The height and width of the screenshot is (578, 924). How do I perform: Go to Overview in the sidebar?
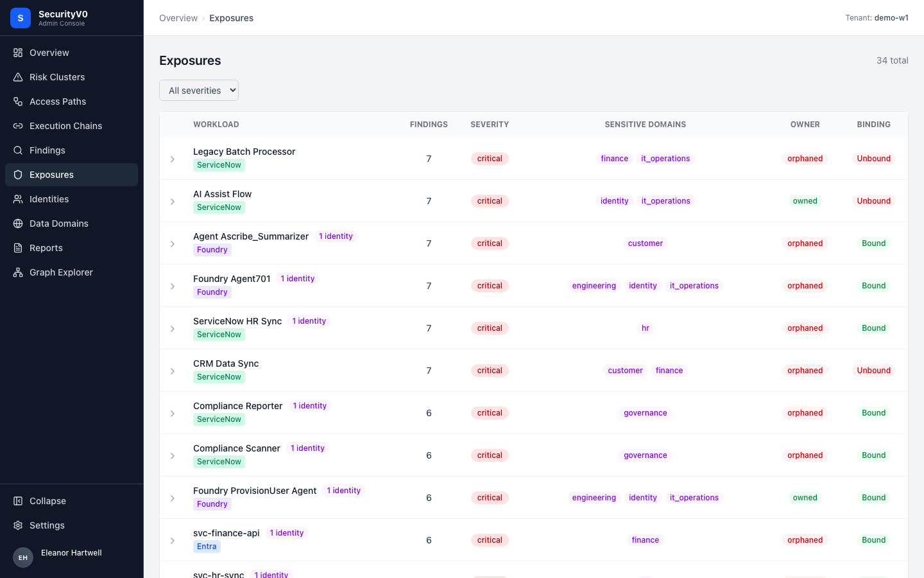point(71,53)
